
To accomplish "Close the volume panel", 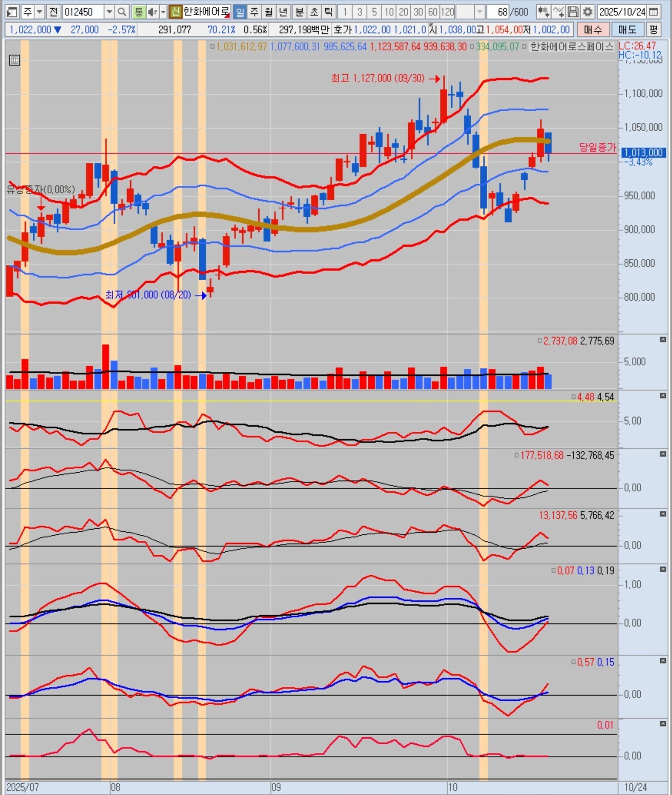I will (663, 340).
